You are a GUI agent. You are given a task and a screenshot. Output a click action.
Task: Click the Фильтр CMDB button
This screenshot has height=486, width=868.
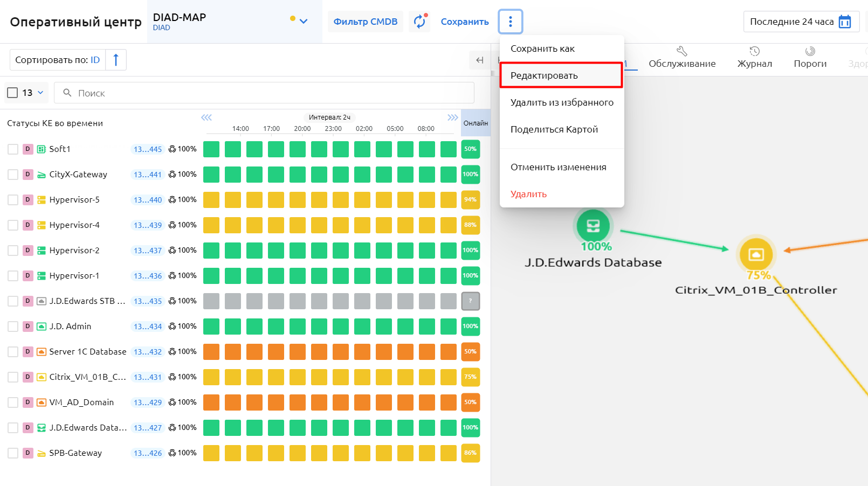coord(365,22)
